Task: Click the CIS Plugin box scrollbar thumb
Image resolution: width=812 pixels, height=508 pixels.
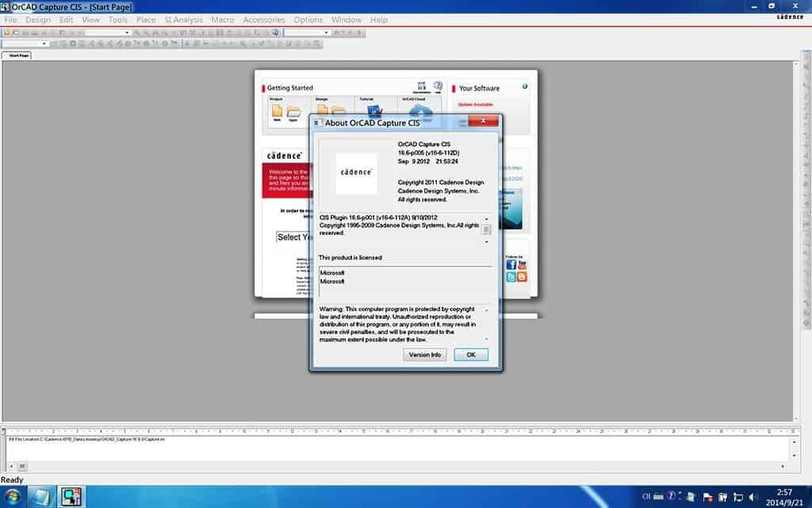Action: (486, 229)
